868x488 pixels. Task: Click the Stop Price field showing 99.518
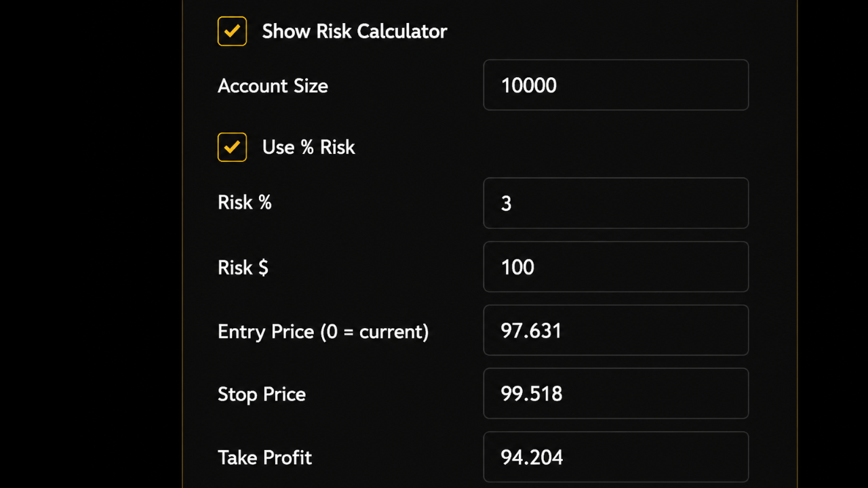point(614,394)
